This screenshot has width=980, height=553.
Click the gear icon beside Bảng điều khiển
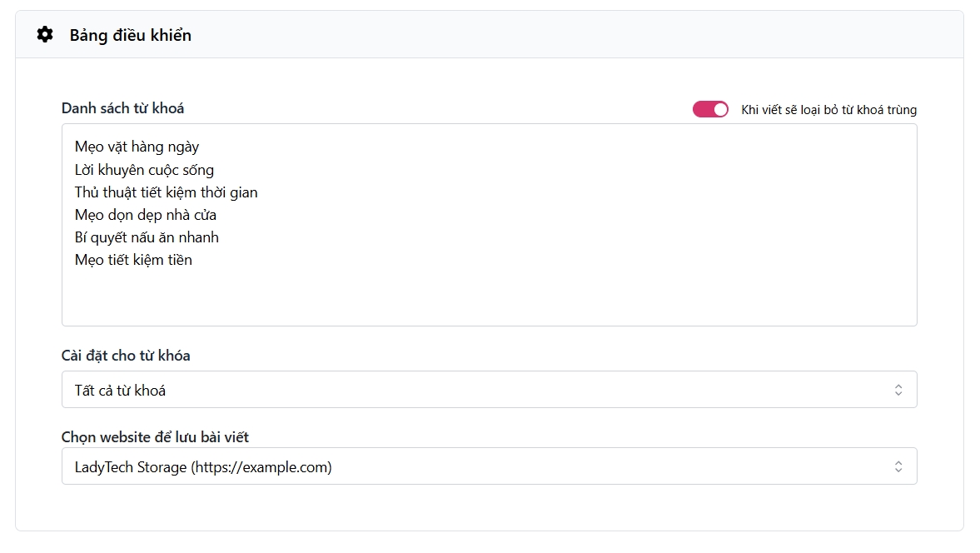(45, 35)
